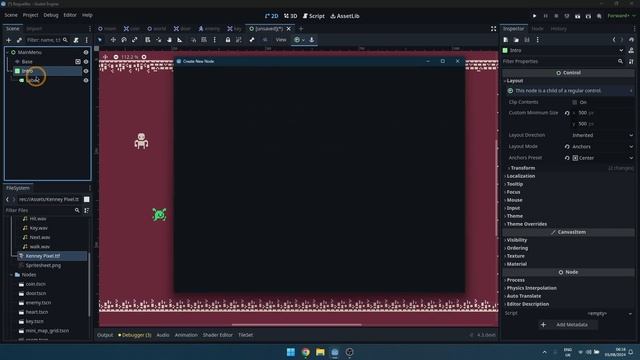Sort files icon next to Filter Files
The image size is (640, 360).
87,210
